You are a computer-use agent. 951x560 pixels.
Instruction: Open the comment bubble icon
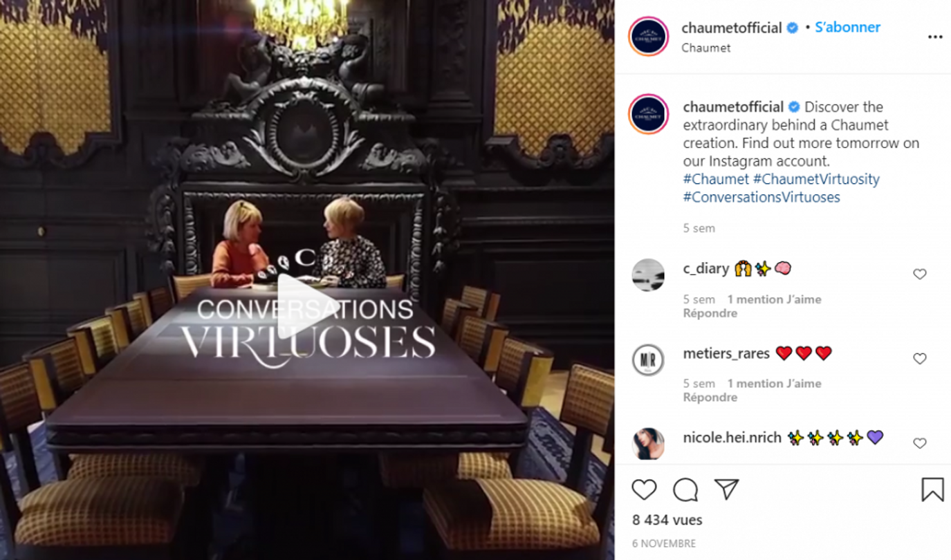[x=685, y=489]
